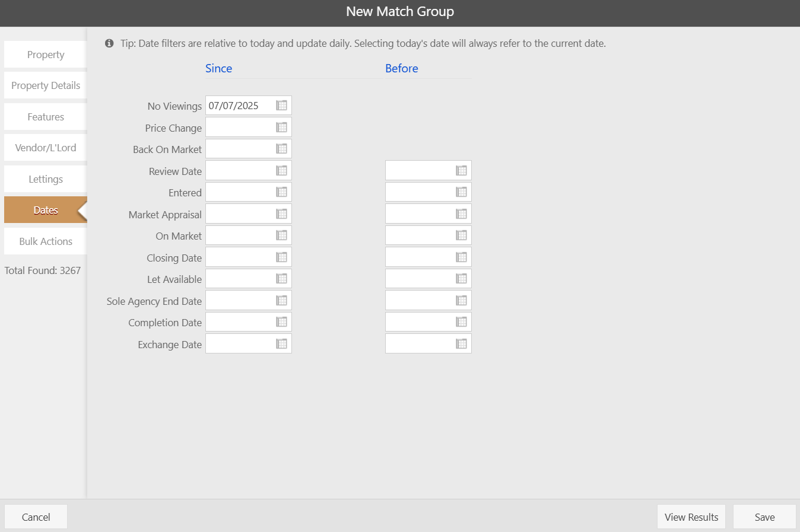Viewport: 800px width, 532px height.
Task: Open calendar for Completion Date since field
Action: click(281, 322)
